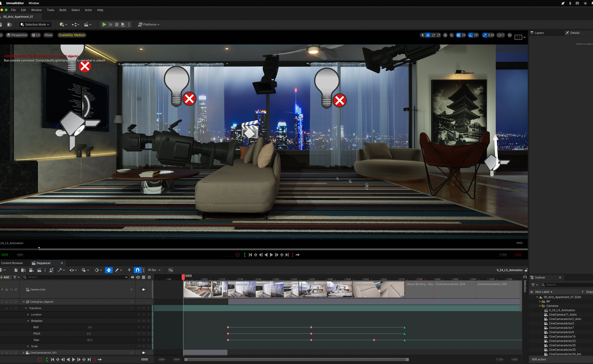The height and width of the screenshot is (364, 593).
Task: Click the sequencer bottom horizontal range scrollbar
Action: pyautogui.click(x=296, y=359)
